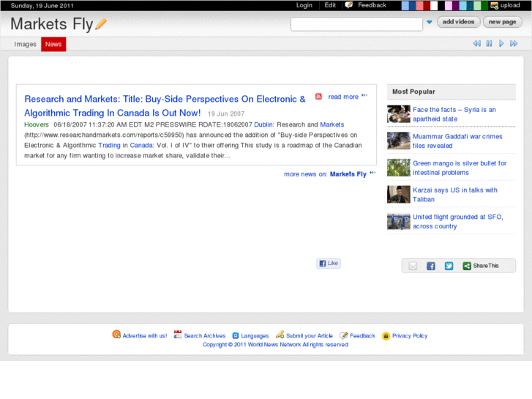This screenshot has width=532, height=399.
Task: Open the Research and Markets article headline
Action: point(165,106)
